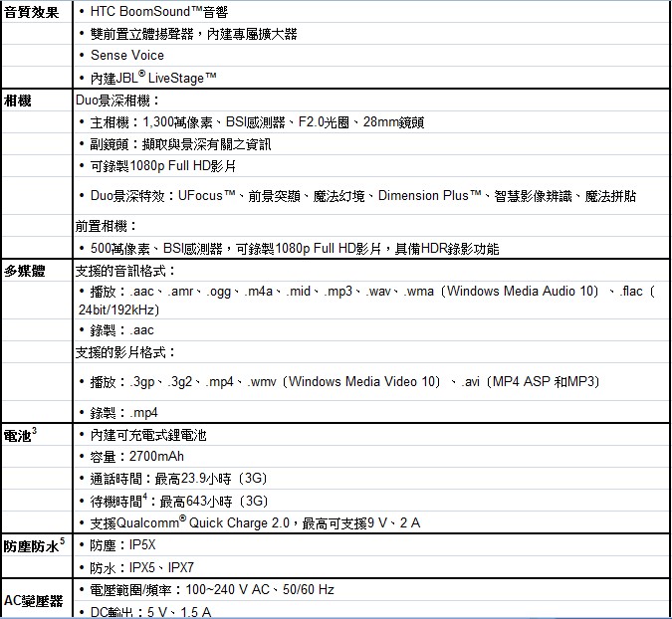Click the HTC BoomSound™音響 line
This screenshot has height=619, width=672.
(159, 12)
